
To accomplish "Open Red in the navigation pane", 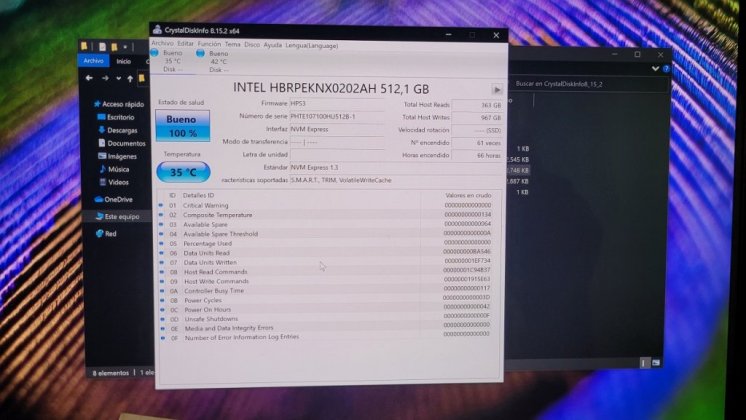I will pos(106,234).
